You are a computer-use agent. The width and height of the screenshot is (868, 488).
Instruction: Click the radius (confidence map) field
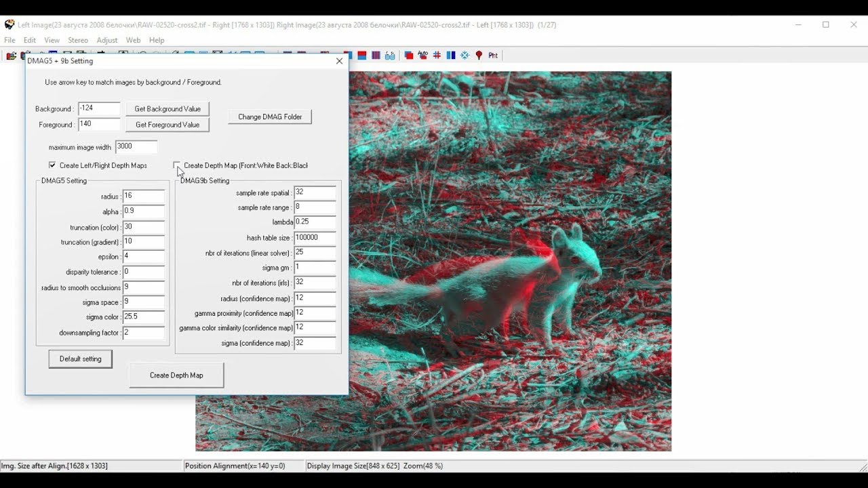315,298
